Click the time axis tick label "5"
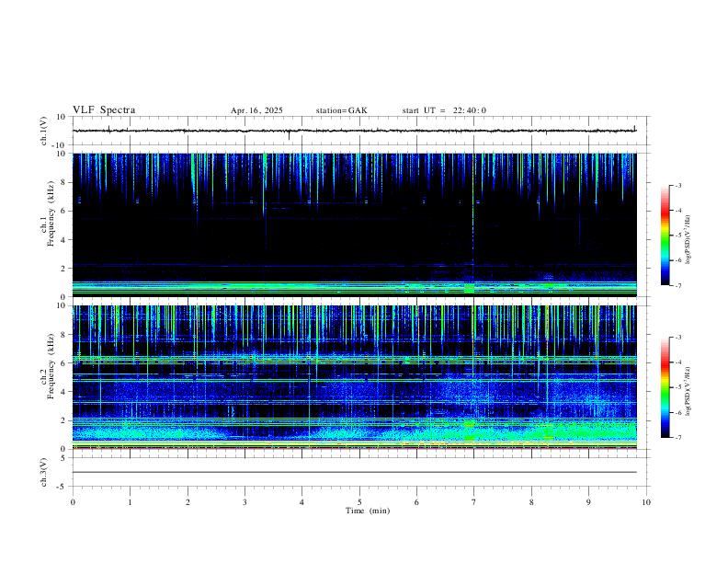Image resolution: width=728 pixels, height=563 pixels. pos(359,502)
